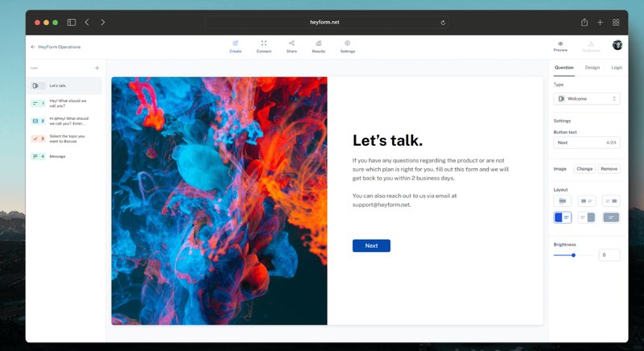
Task: Choose the image-right split layout option
Action: [x=587, y=217]
